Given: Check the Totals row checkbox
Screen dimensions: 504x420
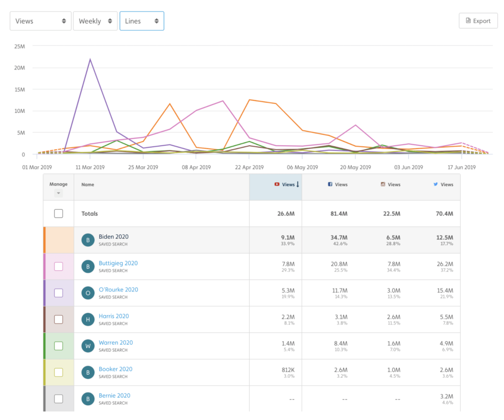Looking at the screenshot, I should tap(59, 214).
